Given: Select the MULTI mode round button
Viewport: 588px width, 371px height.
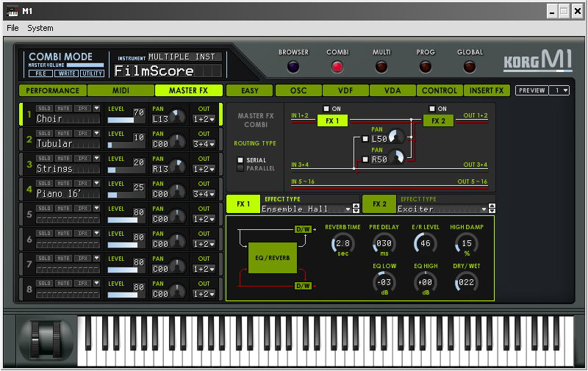Looking at the screenshot, I should pyautogui.click(x=381, y=67).
